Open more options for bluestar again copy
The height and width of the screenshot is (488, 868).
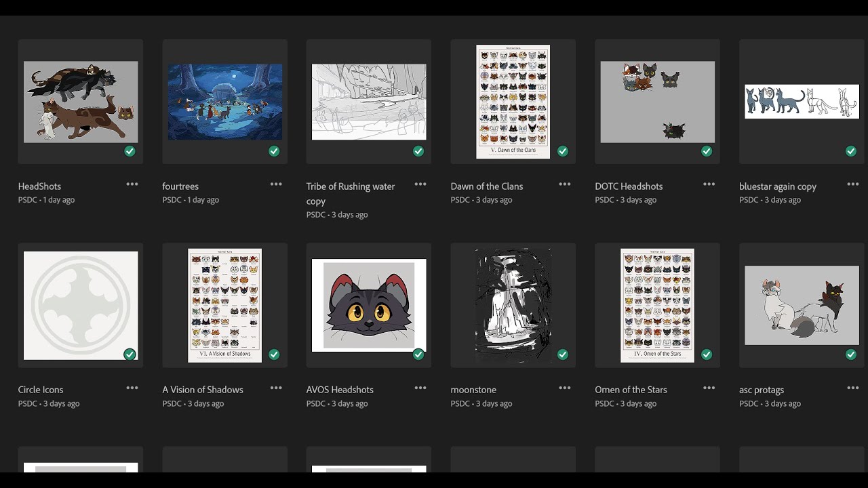pyautogui.click(x=853, y=184)
